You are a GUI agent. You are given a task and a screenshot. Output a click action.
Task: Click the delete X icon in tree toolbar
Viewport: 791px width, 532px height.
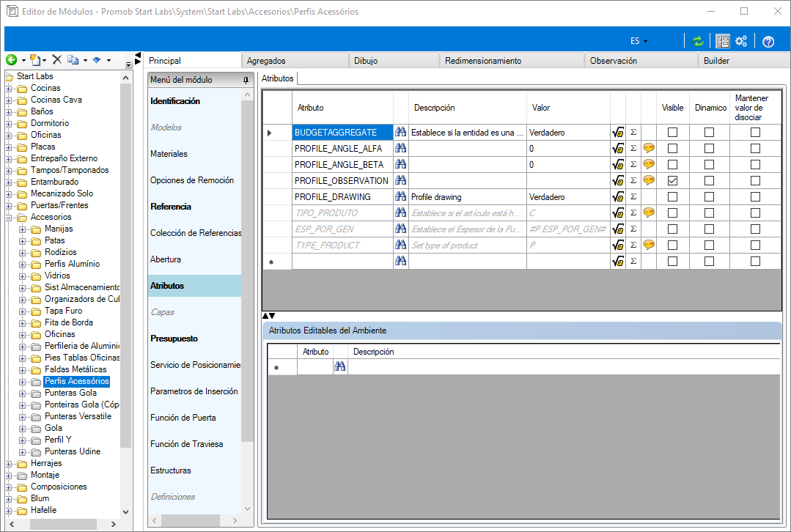(x=57, y=60)
